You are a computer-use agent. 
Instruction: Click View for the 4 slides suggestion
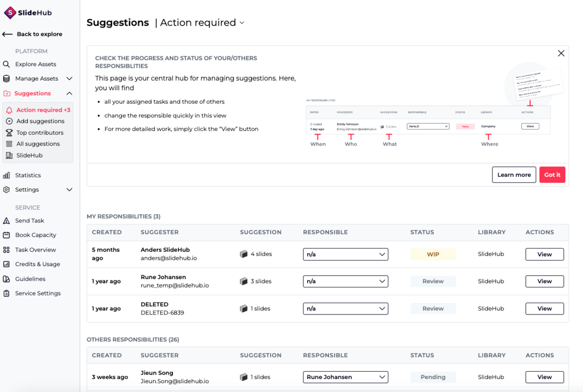coord(544,254)
